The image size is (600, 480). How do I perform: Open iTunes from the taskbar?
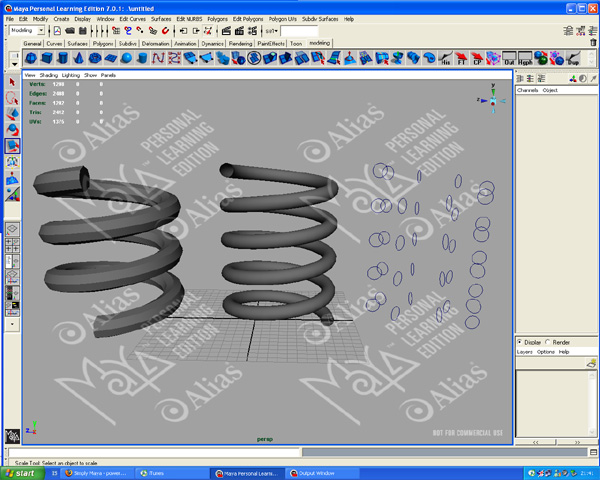(x=171, y=473)
